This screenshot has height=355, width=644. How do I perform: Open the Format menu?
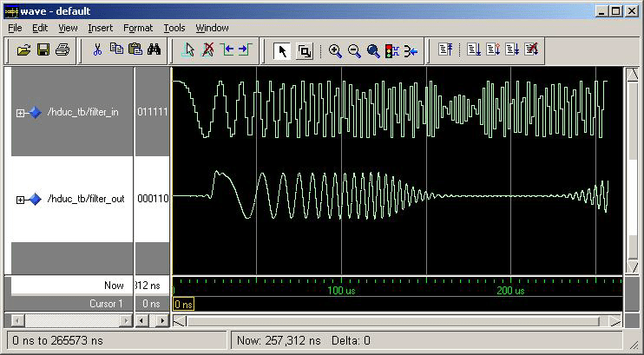(x=138, y=28)
